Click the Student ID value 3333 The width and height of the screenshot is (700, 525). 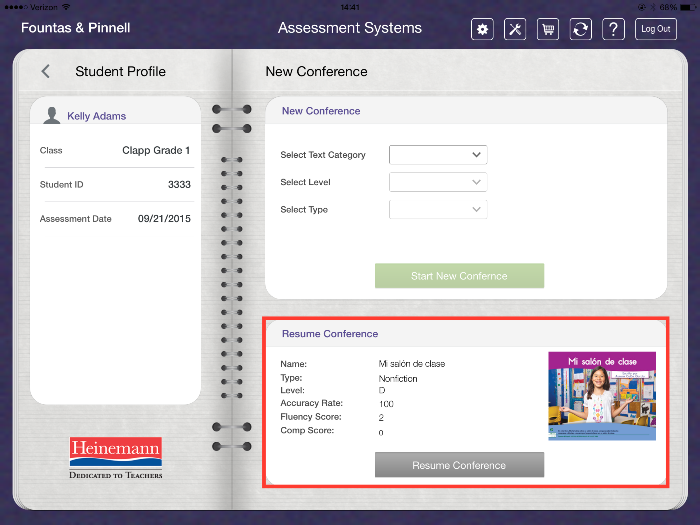179,184
